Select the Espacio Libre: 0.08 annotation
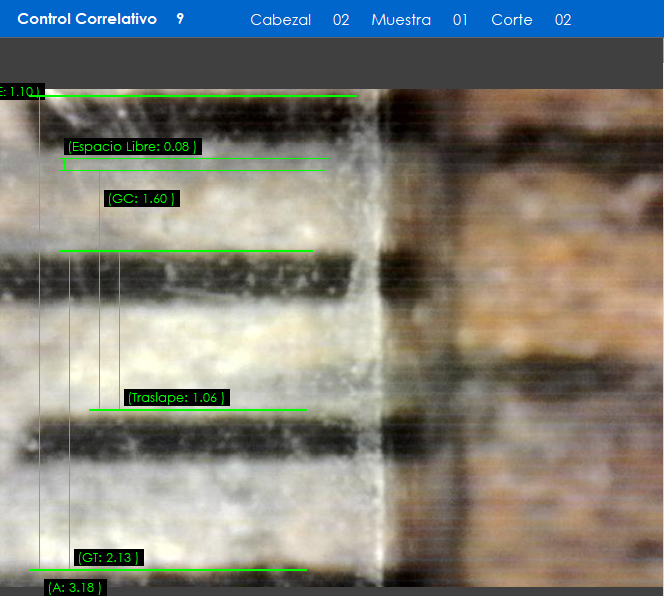 point(132,147)
